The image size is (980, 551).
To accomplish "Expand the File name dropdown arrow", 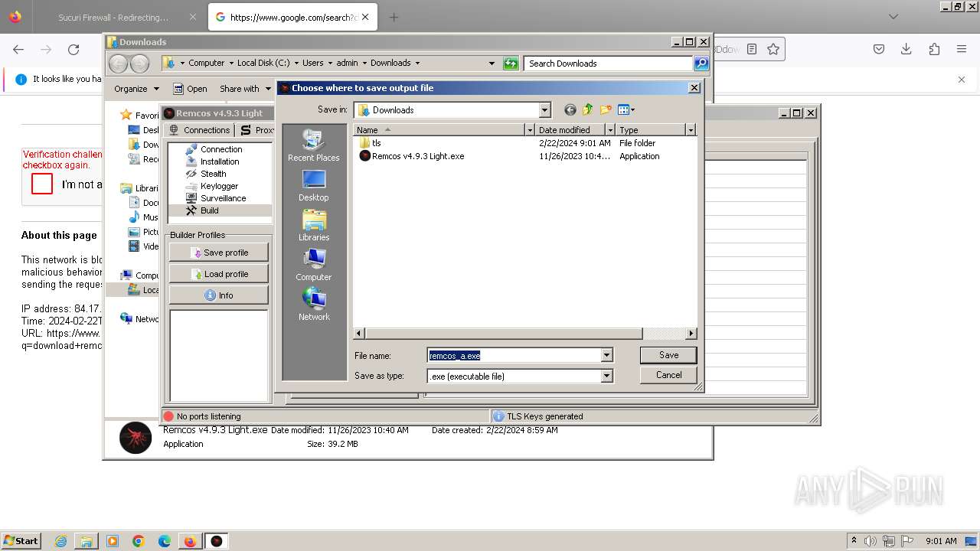I will coord(606,355).
